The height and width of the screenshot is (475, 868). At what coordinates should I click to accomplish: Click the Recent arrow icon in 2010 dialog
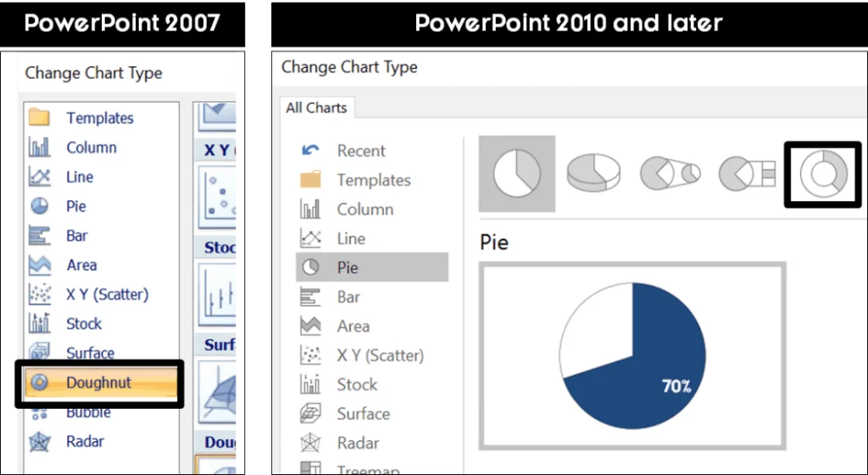point(310,150)
